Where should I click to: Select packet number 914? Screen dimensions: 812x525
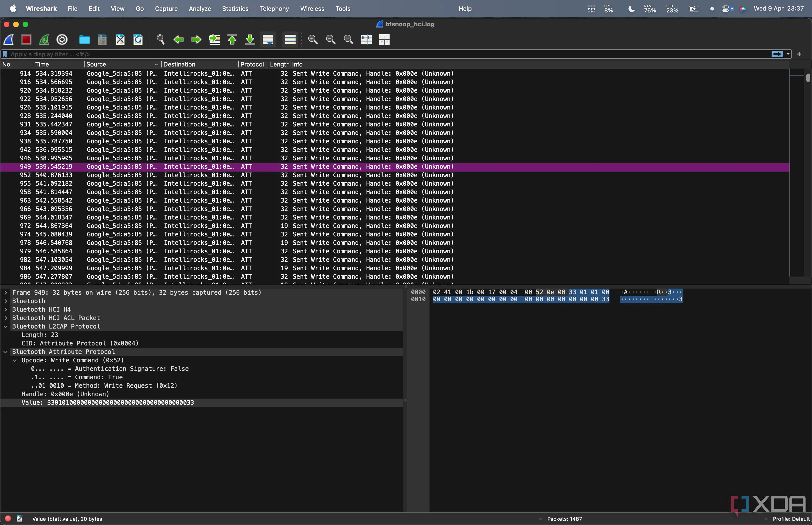394,74
